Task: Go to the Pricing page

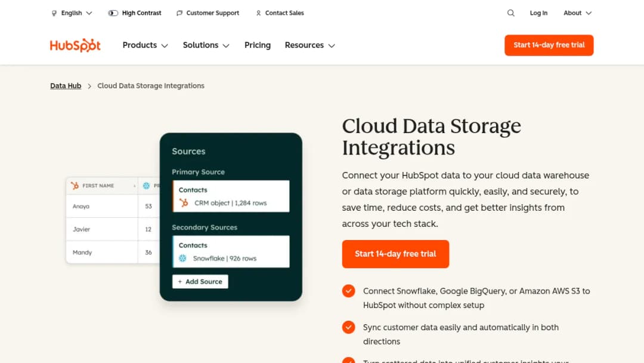Action: click(258, 45)
